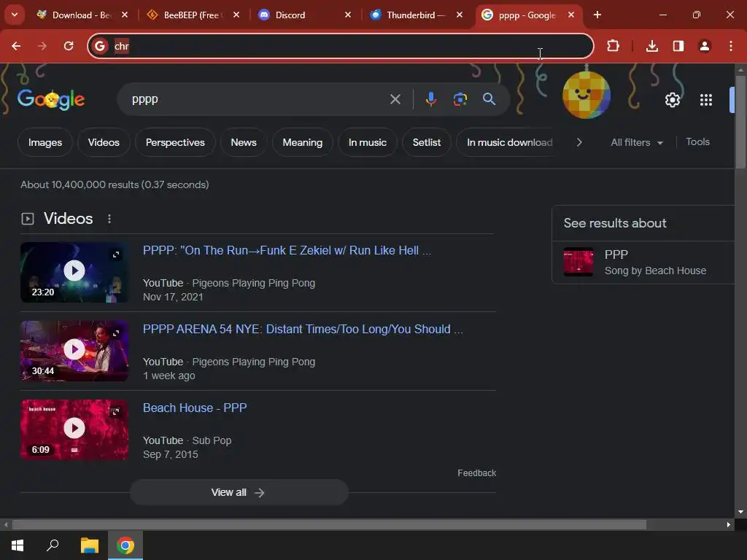Select the In music download chip
The height and width of the screenshot is (560, 747).
(508, 142)
